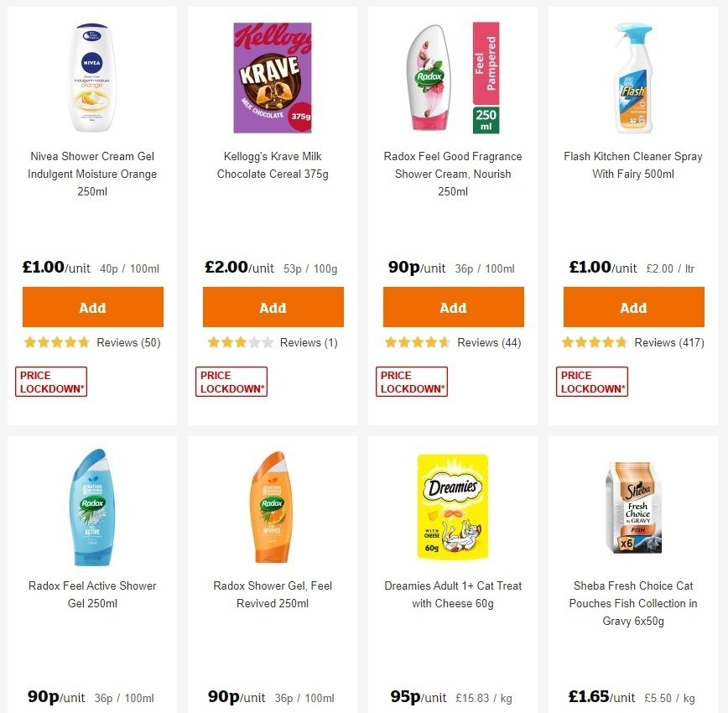Click the star rating for Radox Feel Good
Image resolution: width=728 pixels, height=713 pixels.
(x=417, y=342)
